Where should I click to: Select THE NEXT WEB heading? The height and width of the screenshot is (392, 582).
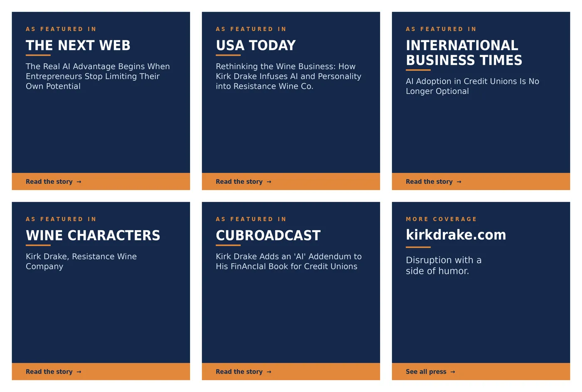click(78, 45)
